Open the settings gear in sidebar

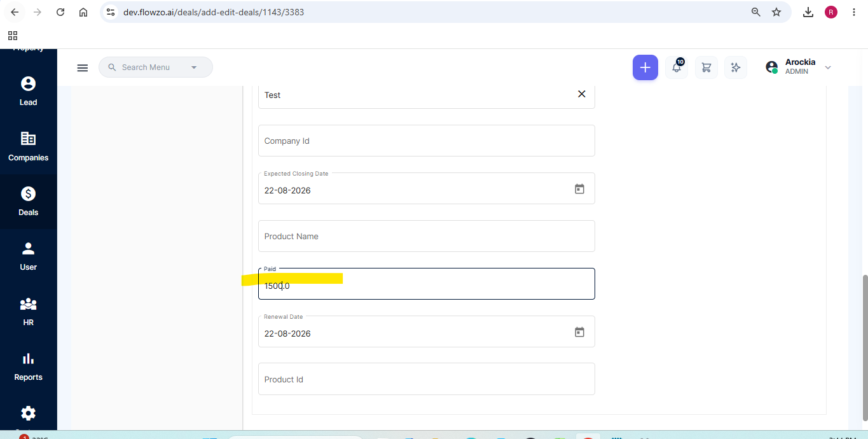tap(28, 414)
